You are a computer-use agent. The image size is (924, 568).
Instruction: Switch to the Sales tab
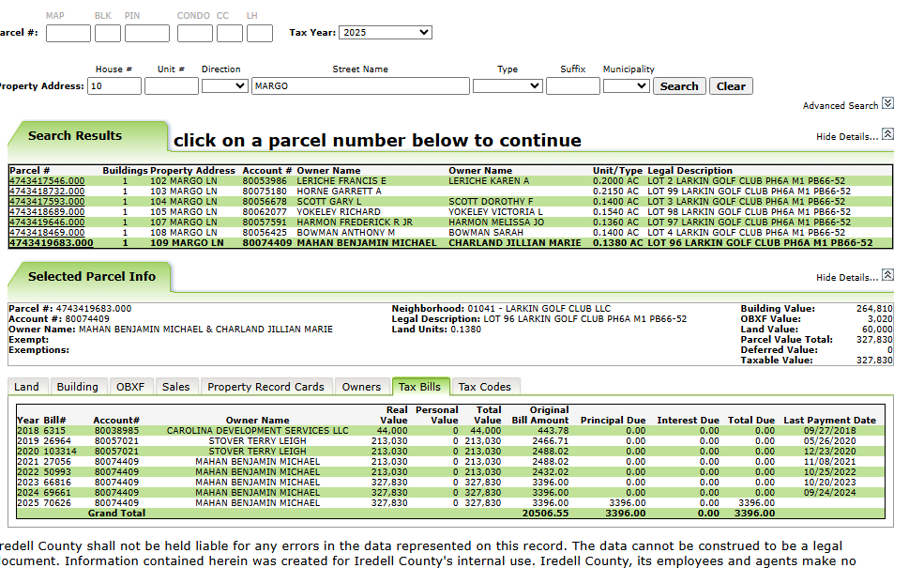click(x=175, y=387)
